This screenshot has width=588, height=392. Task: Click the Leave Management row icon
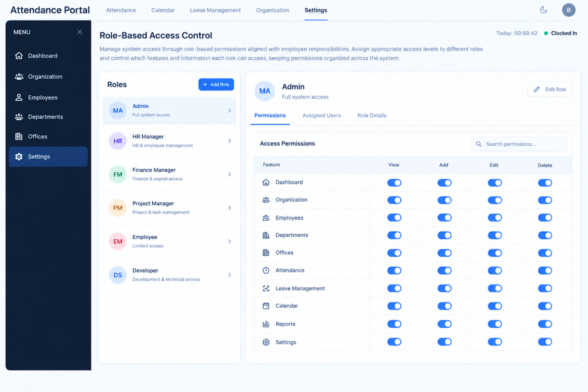tap(266, 288)
